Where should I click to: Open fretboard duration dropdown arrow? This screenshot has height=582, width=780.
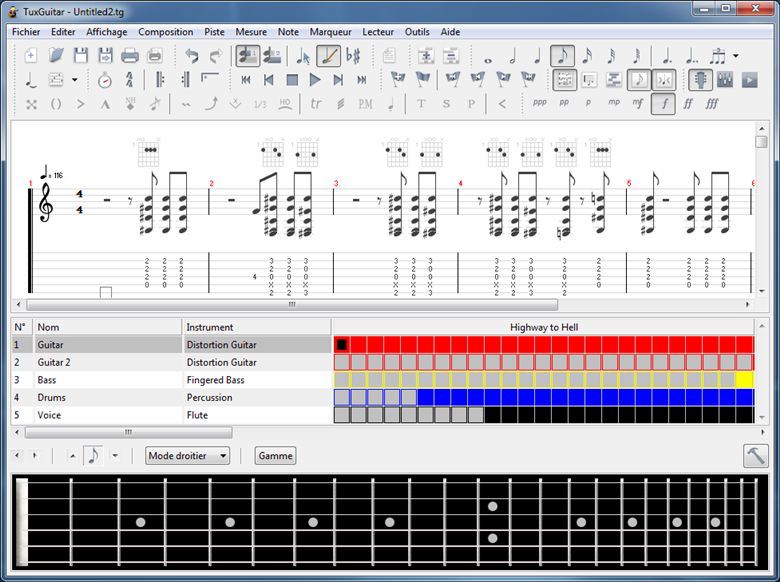coord(115,456)
